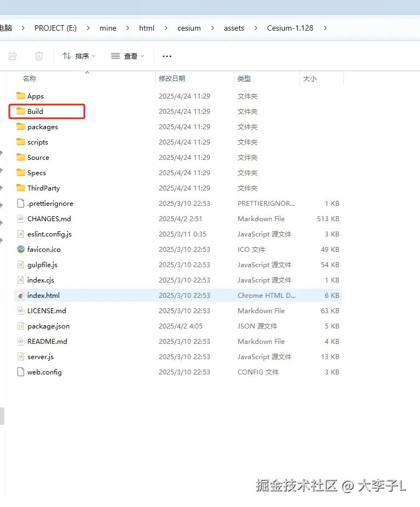Click the '63 KB' size of LICENSE.md
Viewport: 420px width, 507px height.
[x=330, y=311]
